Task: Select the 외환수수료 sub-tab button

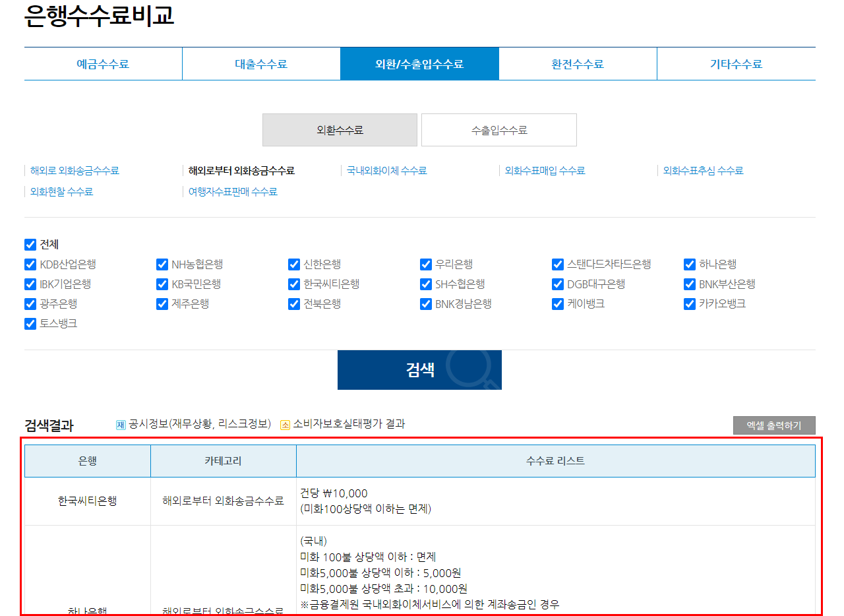Action: tap(340, 130)
